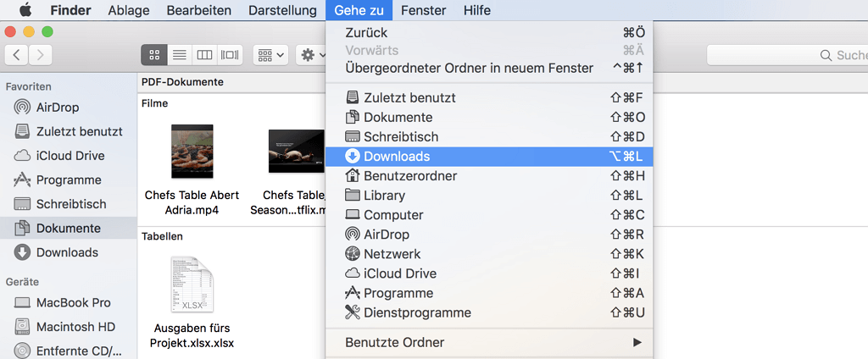The image size is (868, 359).
Task: Open Zuletzt benutzt in the sidebar
Action: pyautogui.click(x=68, y=131)
